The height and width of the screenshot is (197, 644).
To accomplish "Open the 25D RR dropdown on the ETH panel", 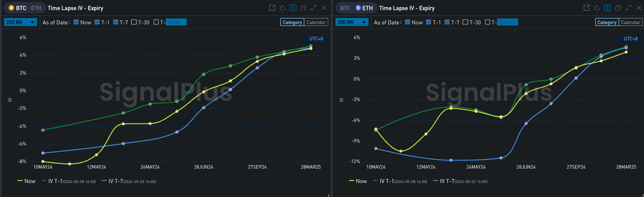I will (352, 22).
